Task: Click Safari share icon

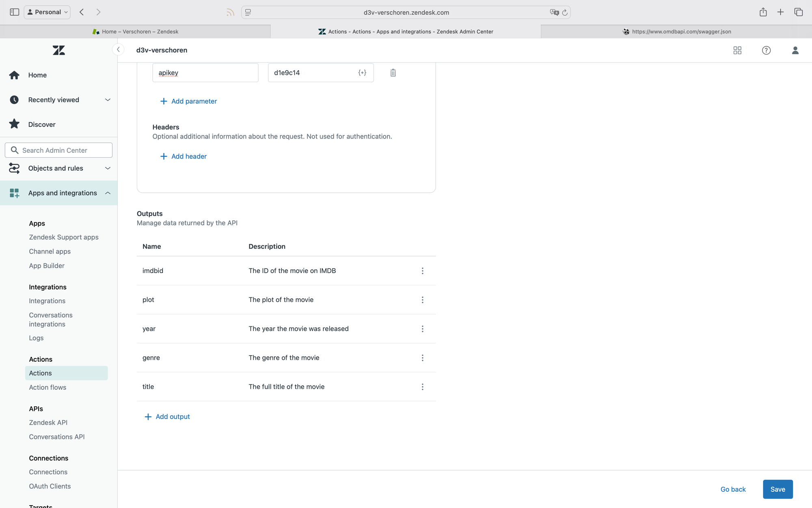Action: (763, 12)
